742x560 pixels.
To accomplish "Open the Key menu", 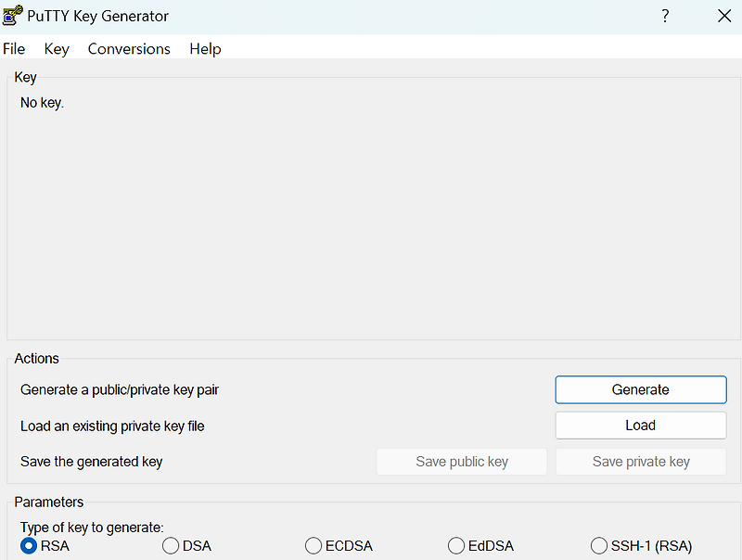I will [x=56, y=48].
